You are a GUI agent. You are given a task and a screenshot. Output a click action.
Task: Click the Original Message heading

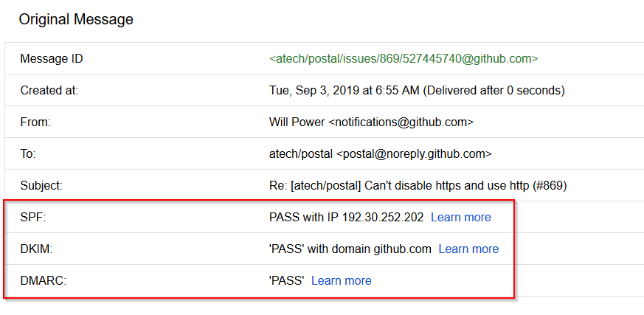tap(76, 19)
